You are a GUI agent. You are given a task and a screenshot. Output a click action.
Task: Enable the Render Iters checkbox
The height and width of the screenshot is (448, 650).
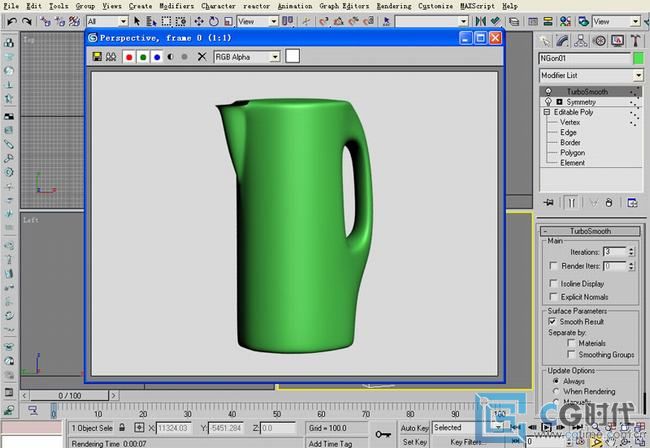click(x=553, y=266)
